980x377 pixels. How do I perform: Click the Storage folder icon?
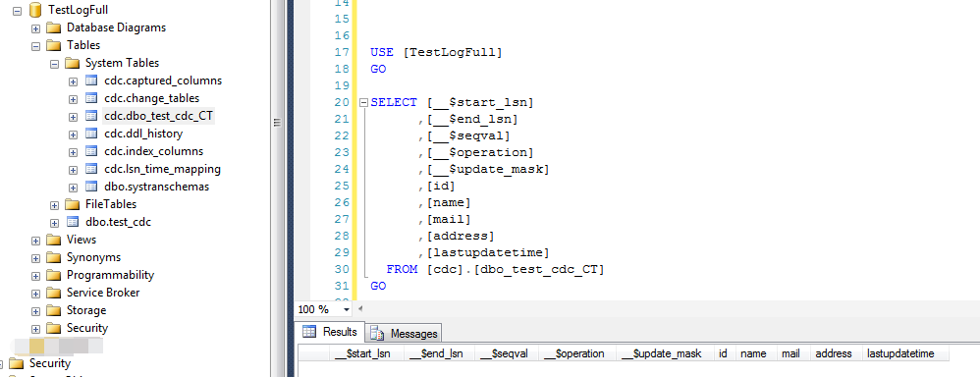coord(54,310)
